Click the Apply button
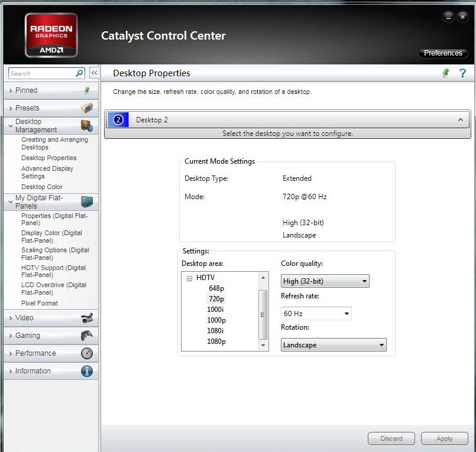The image size is (476, 452). [x=445, y=438]
